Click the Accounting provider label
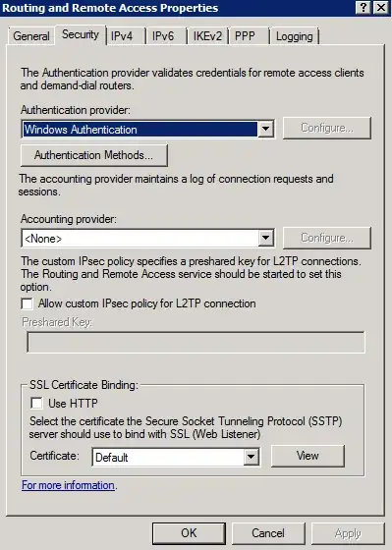 click(69, 219)
